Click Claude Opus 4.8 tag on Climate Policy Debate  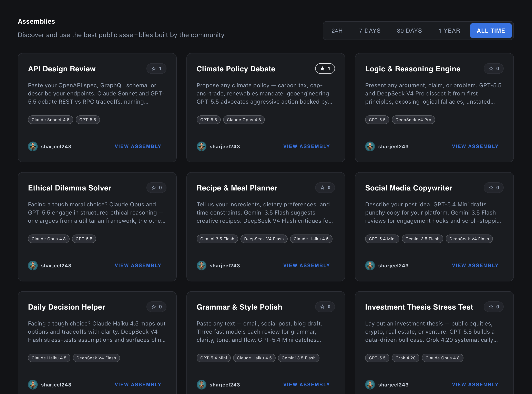tap(244, 120)
